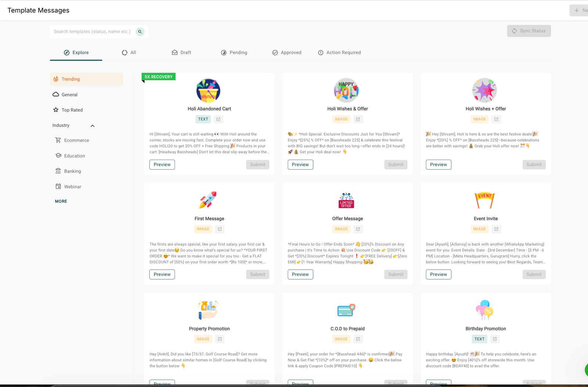
Task: Open the Action Required tab
Action: [x=339, y=53]
